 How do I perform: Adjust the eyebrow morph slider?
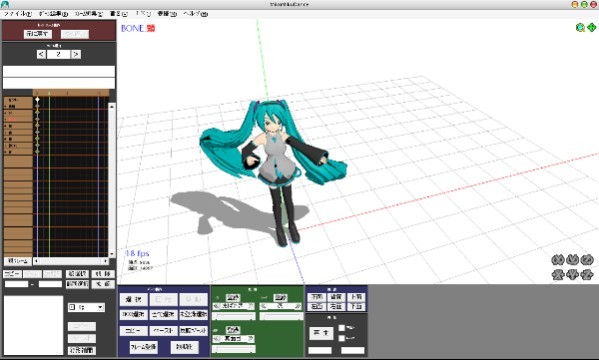coord(234,349)
